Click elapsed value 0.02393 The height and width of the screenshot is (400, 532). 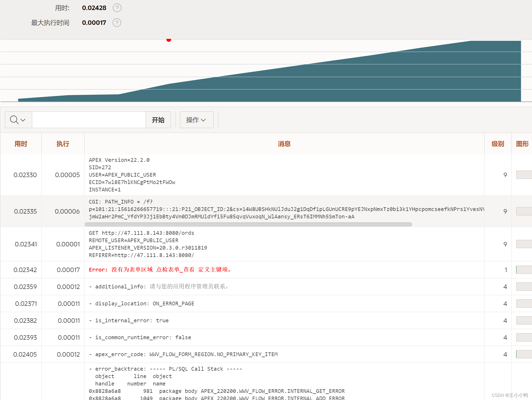(x=25, y=337)
